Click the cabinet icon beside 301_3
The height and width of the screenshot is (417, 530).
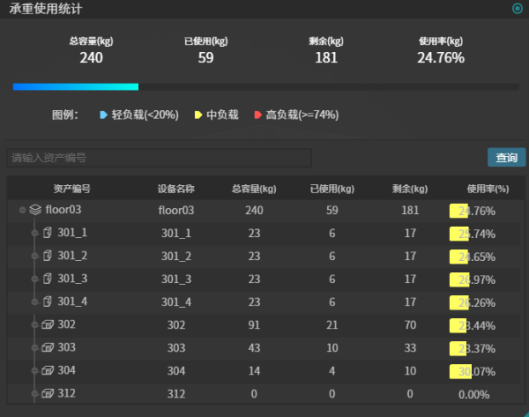pos(47,279)
